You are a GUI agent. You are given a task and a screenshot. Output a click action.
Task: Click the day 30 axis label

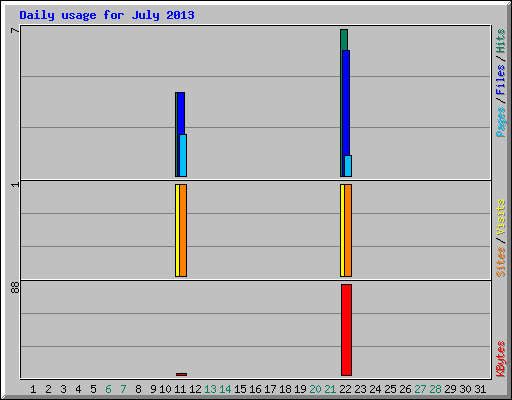pyautogui.click(x=465, y=389)
